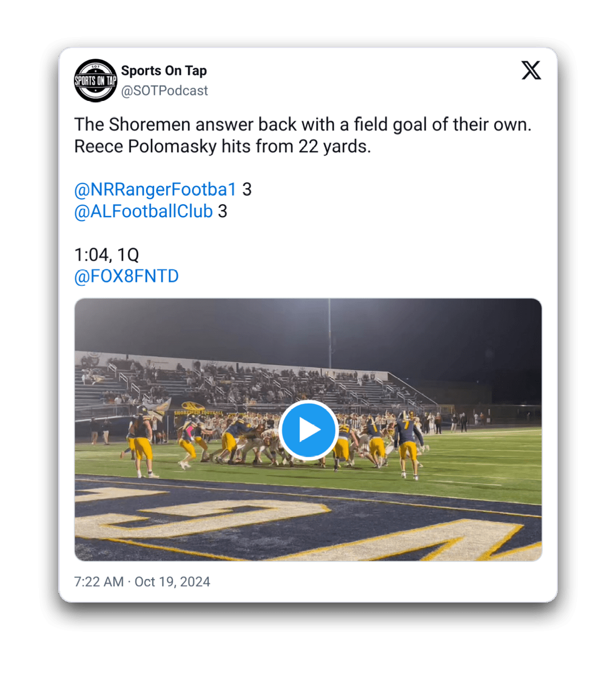Click the "Reece Polomasky hits from 22 yards" line
This screenshot has height=688, width=616.
coord(222,146)
